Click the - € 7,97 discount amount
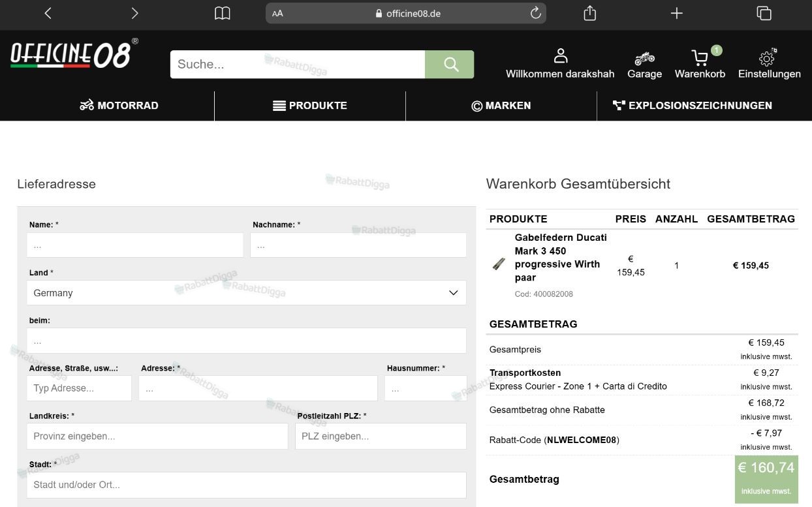 click(x=766, y=433)
